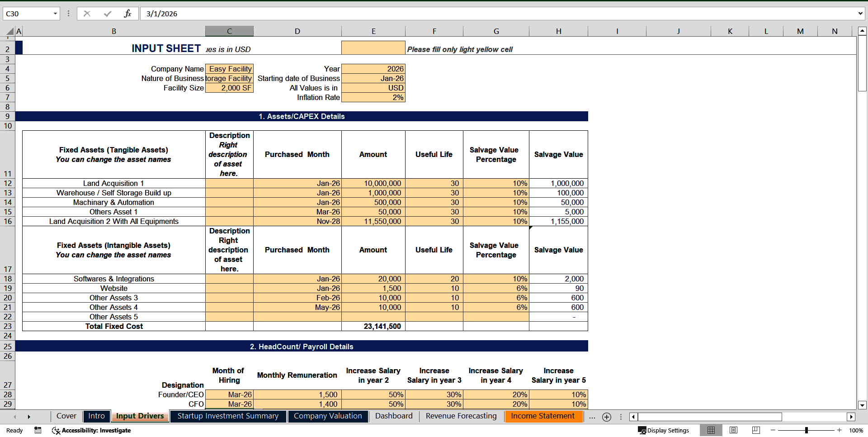The height and width of the screenshot is (437, 868).
Task: Select the Company Name cell Easy Facility
Action: pyautogui.click(x=230, y=69)
